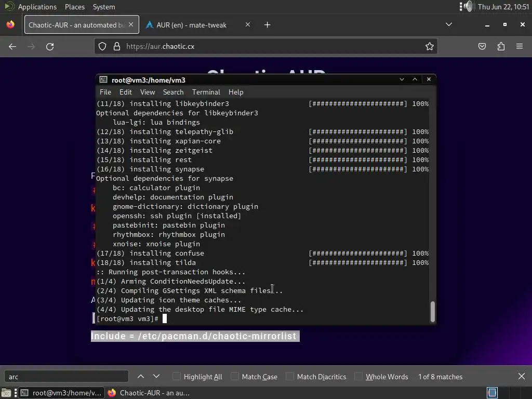
Task: Click the tray applet handle dots
Action: coord(461,6)
